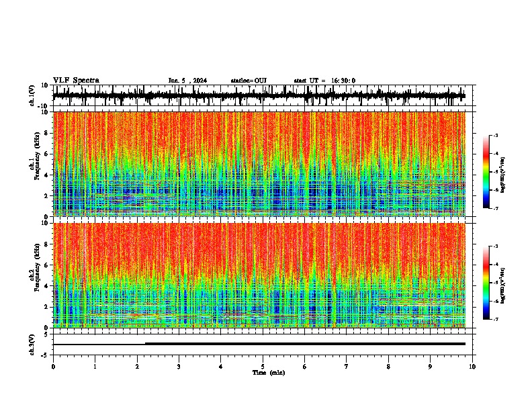Screen dimensions: 532x411
Task: Click the log(PSD) label beside ch.1 color scale
Action: 503,175
